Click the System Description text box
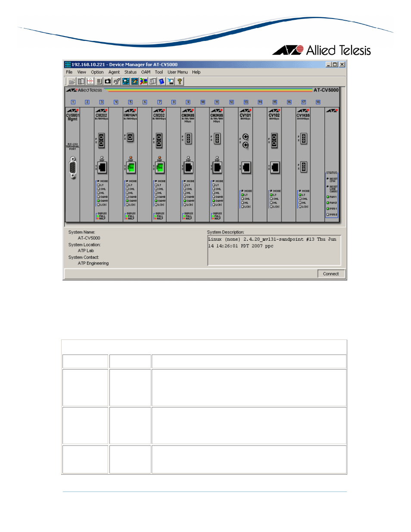The width and height of the screenshot is (411, 532). [274, 250]
